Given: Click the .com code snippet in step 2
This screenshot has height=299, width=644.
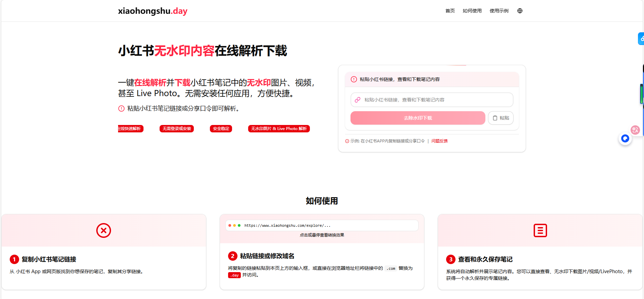Looking at the screenshot, I should point(391,268).
